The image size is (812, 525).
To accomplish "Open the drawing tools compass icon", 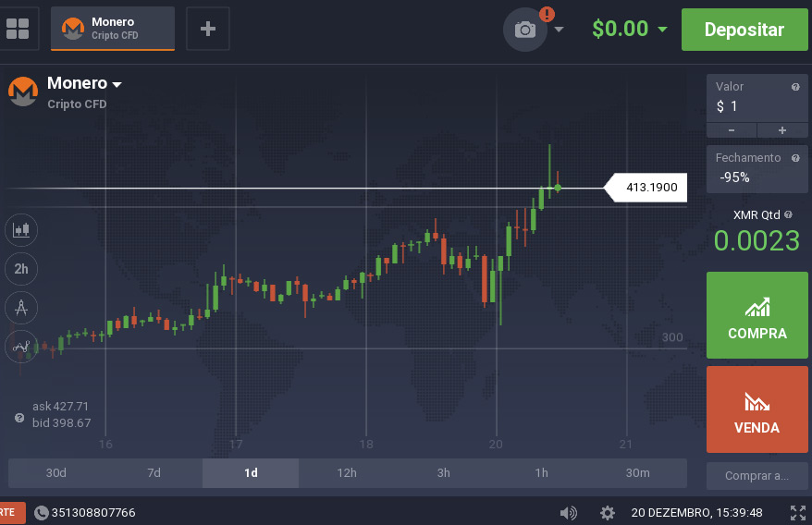I will click(x=21, y=308).
